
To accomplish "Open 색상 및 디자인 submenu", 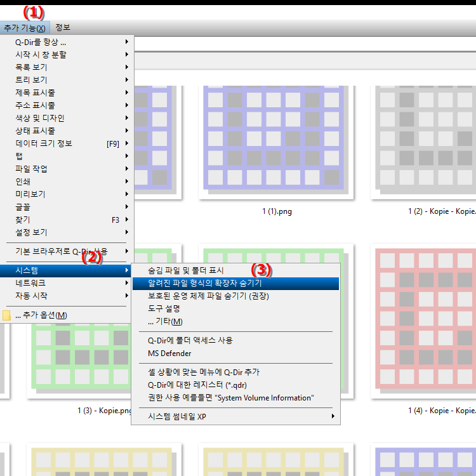I will 67,118.
